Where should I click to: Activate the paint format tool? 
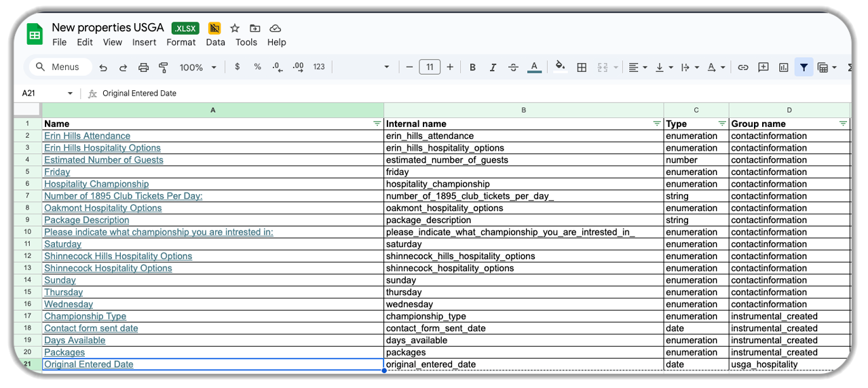(x=164, y=67)
